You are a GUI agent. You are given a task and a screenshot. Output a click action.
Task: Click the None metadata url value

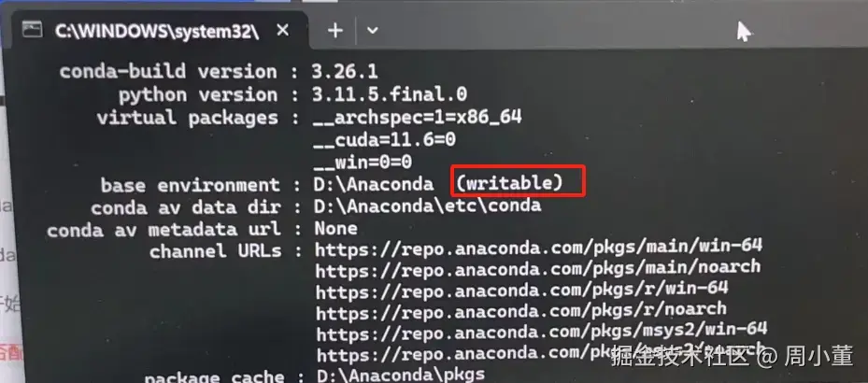(336, 228)
